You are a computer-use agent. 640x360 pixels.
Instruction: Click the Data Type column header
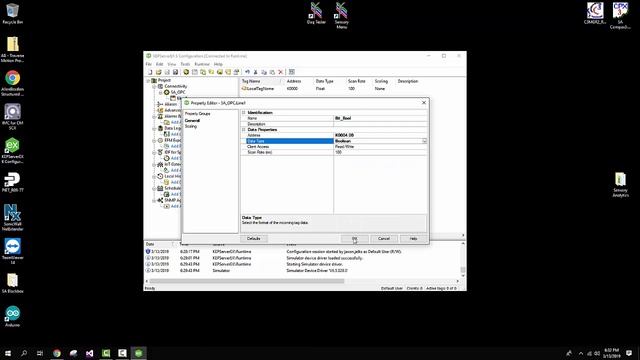[x=329, y=81]
